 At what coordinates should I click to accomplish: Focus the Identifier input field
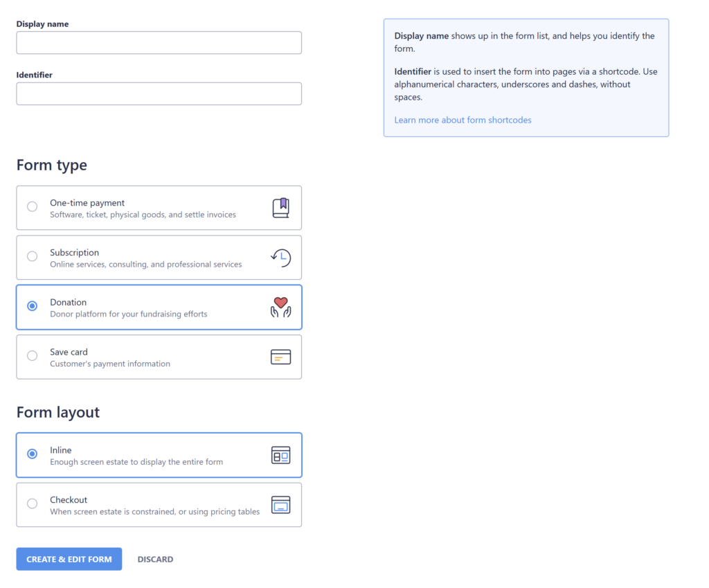(159, 93)
